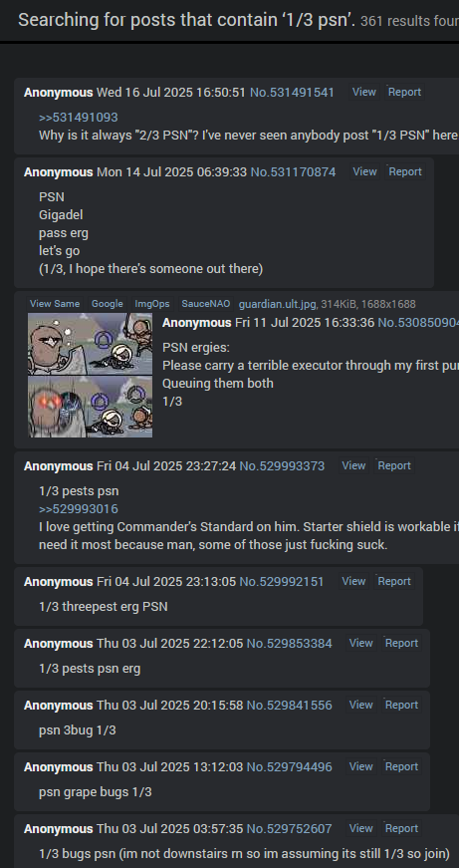Image resolution: width=459 pixels, height=868 pixels.
Task: Open guardian.ult.jpg file name link
Action: [x=278, y=304]
